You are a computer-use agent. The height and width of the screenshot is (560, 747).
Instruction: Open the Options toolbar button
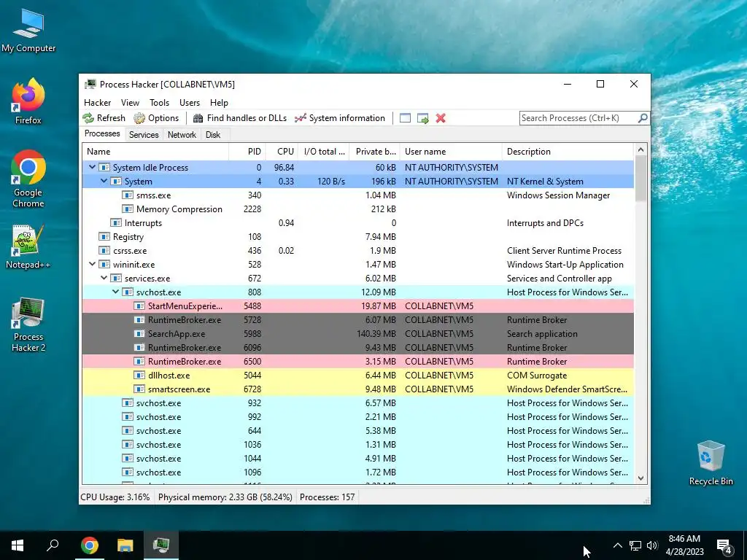(156, 118)
